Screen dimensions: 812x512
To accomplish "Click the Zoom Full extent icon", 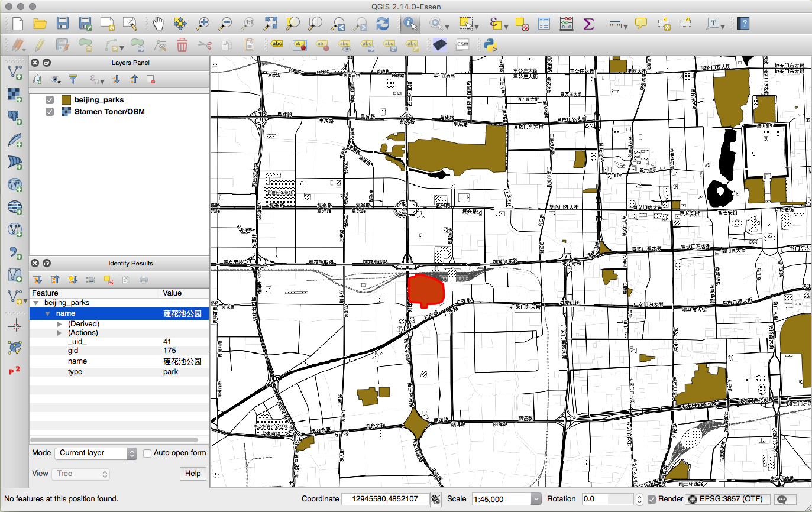I will click(271, 24).
